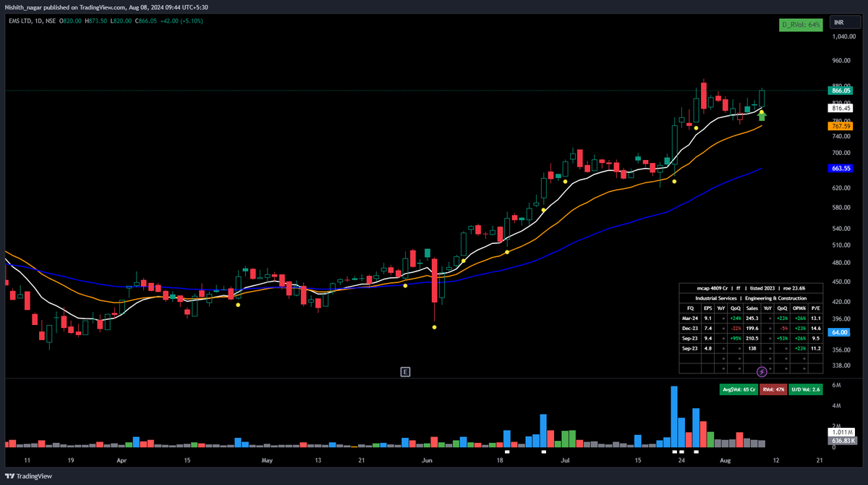
Task: Click the 700.00 price scale label
Action: pyautogui.click(x=840, y=154)
